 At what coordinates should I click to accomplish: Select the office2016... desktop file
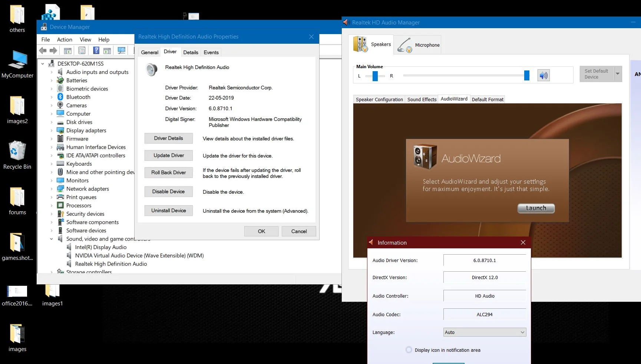coord(17,295)
